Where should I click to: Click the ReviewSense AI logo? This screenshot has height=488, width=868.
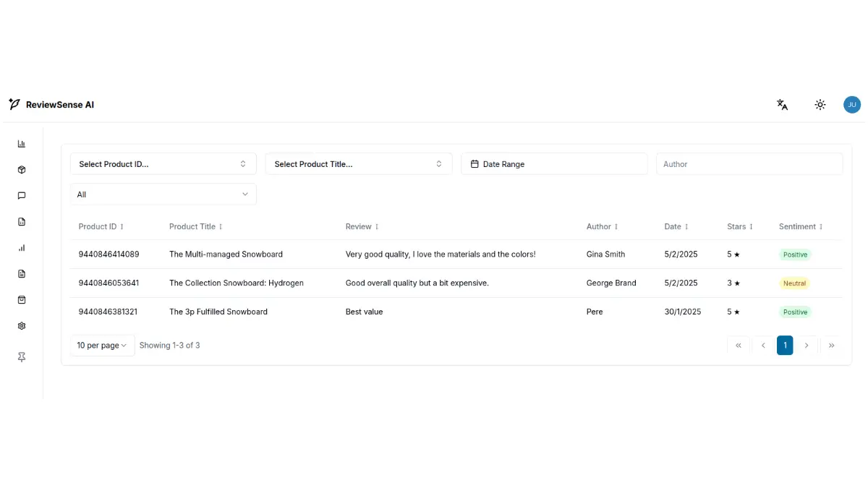point(51,105)
